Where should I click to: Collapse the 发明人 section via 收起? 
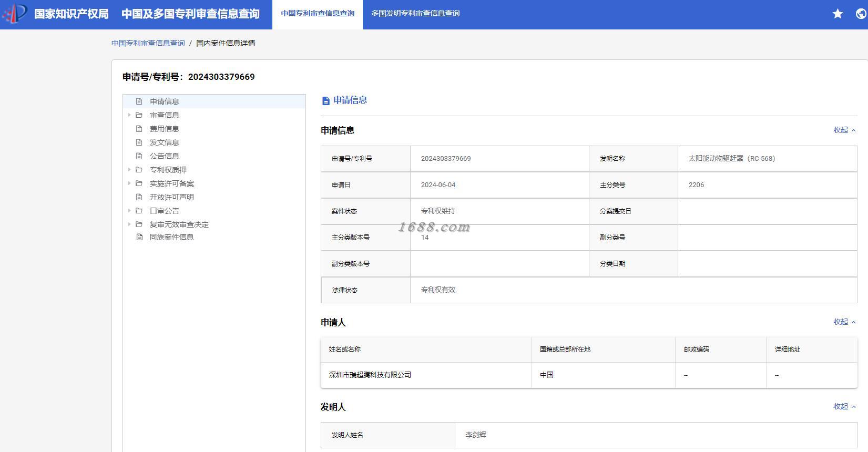click(844, 406)
